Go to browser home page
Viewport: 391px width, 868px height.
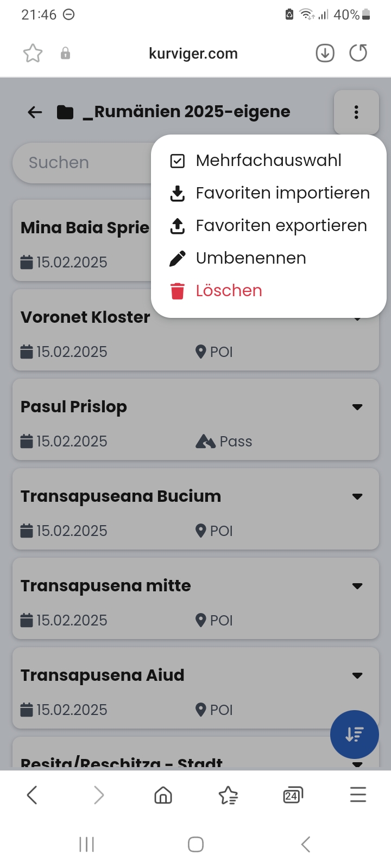click(163, 795)
